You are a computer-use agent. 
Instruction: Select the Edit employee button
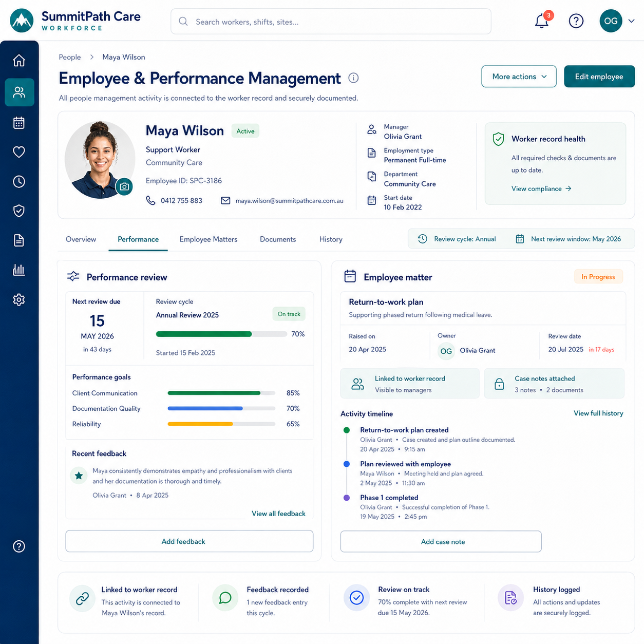point(599,77)
